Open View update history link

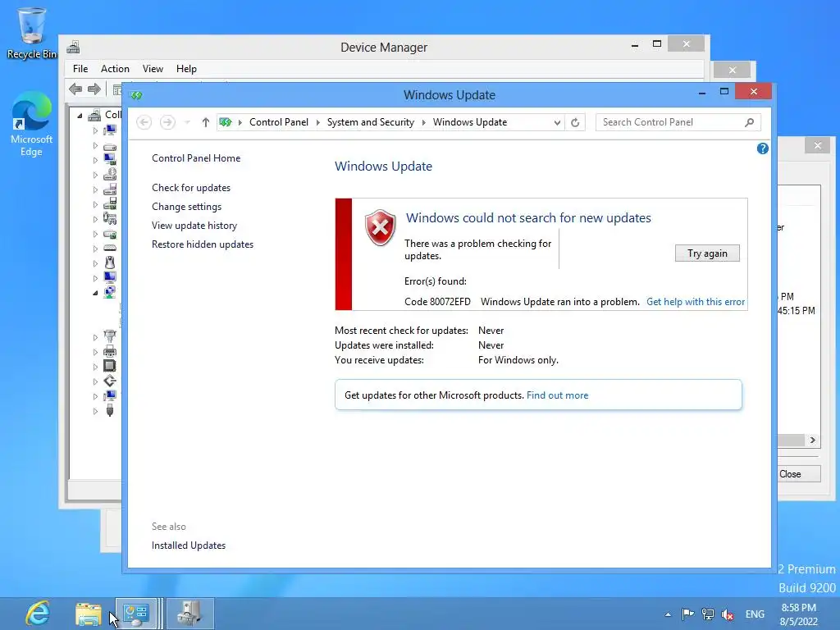click(194, 226)
